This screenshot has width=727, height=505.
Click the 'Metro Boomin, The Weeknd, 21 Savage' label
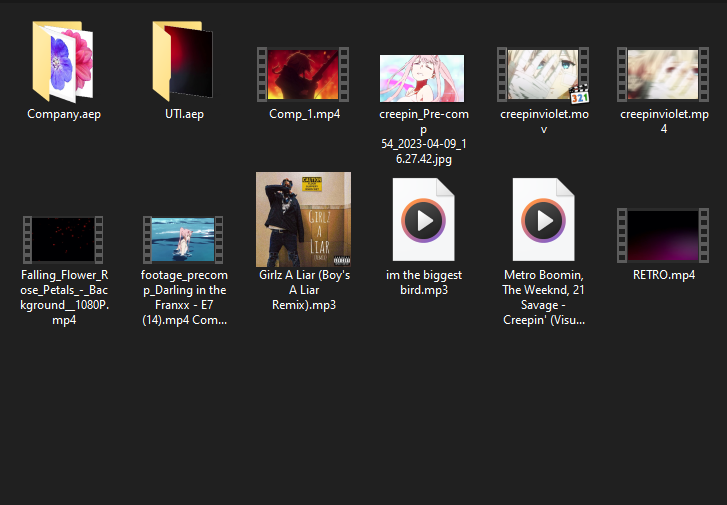[x=543, y=297]
